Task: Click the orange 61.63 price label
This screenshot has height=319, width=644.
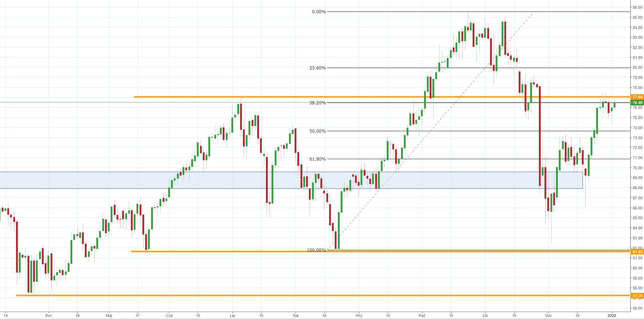Action: [637, 252]
